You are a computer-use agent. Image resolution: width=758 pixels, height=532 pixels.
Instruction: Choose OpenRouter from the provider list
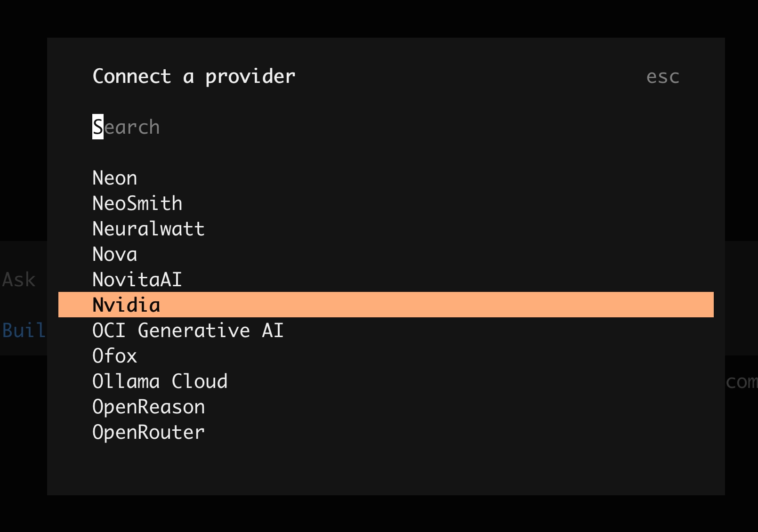386,432
